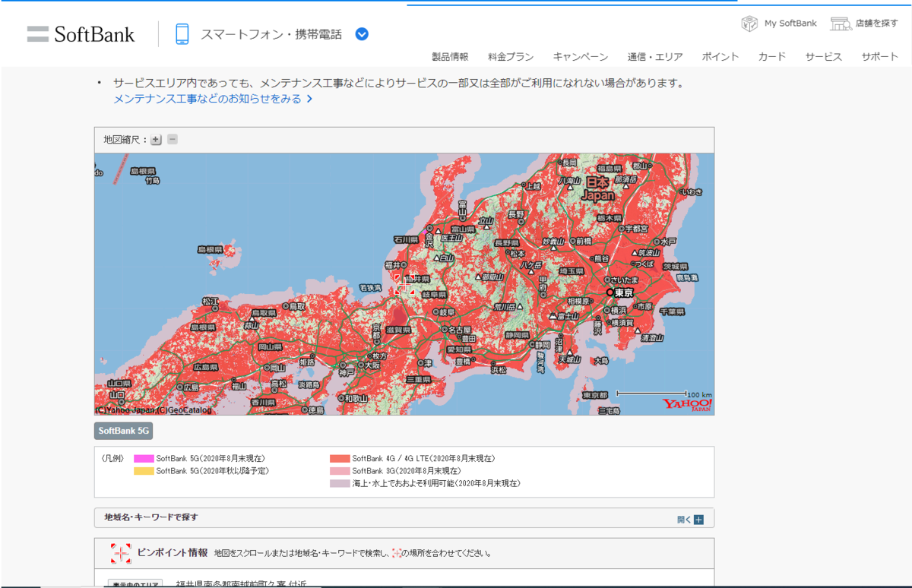Click the ピンポイント情報 crosshair icon
The height and width of the screenshot is (588, 912).
(121, 553)
